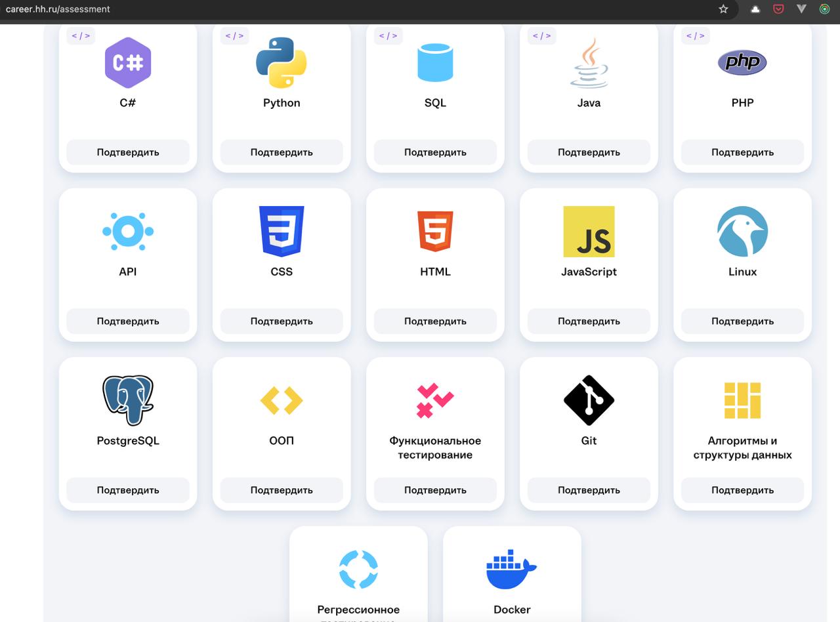Click the code tag badge on Java card
The height and width of the screenshot is (622, 840).
[x=541, y=35]
